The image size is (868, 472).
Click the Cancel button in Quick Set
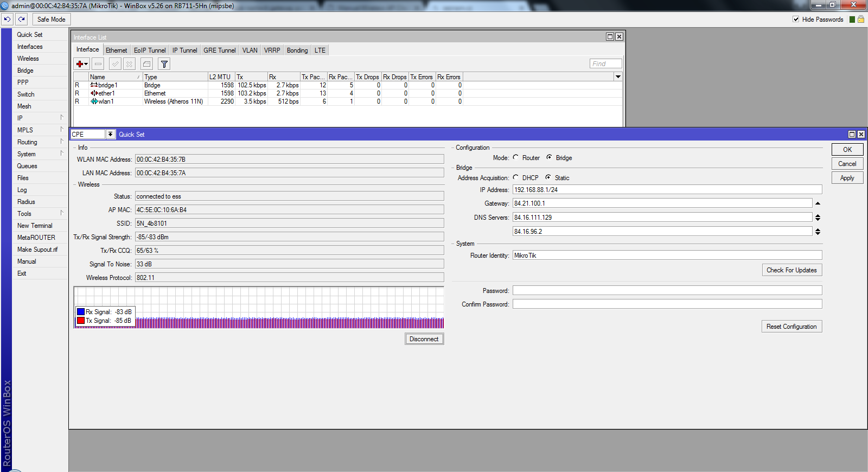pos(847,163)
